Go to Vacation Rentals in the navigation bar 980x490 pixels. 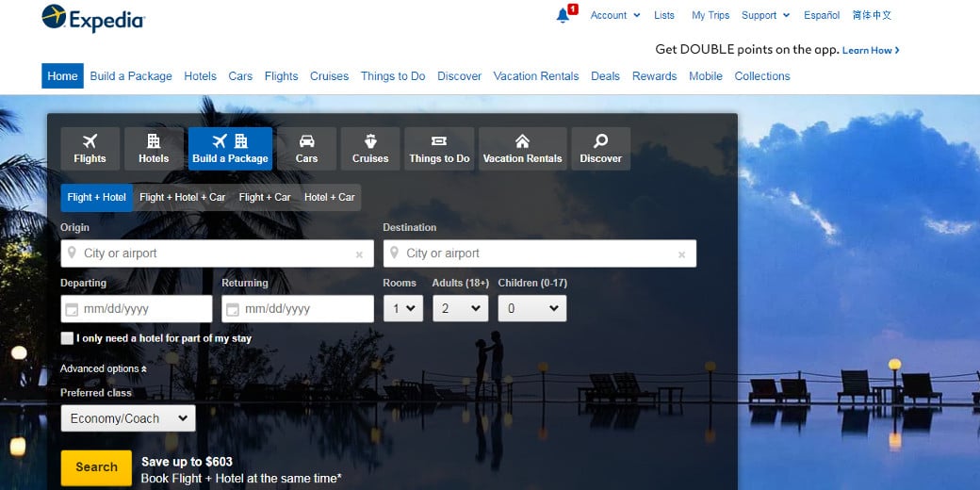tap(536, 76)
